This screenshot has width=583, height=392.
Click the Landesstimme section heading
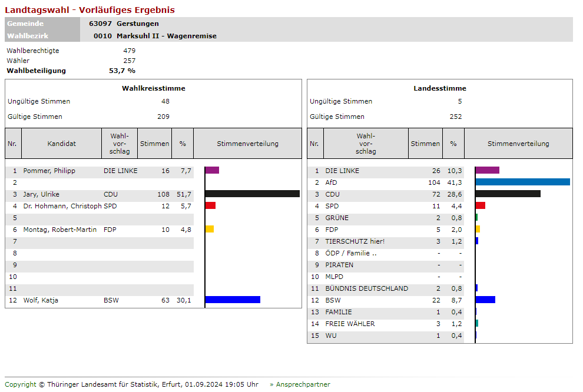point(439,88)
